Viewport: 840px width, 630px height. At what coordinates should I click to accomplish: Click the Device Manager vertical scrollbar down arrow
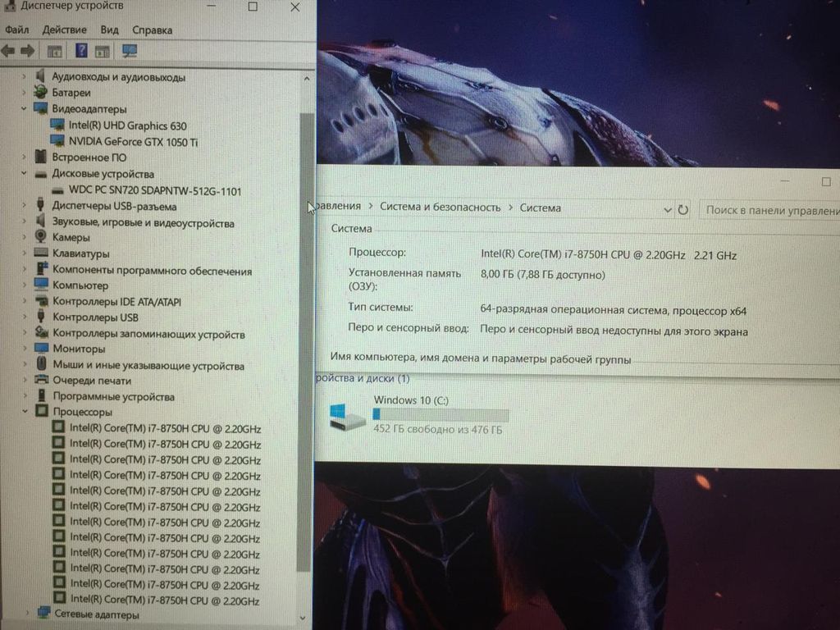point(307,615)
